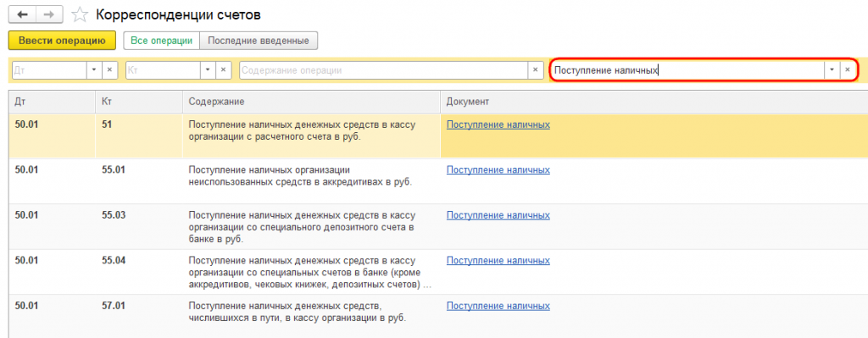Open Поступление наличных link in row Кт 51
The image size is (868, 338).
coord(498,125)
